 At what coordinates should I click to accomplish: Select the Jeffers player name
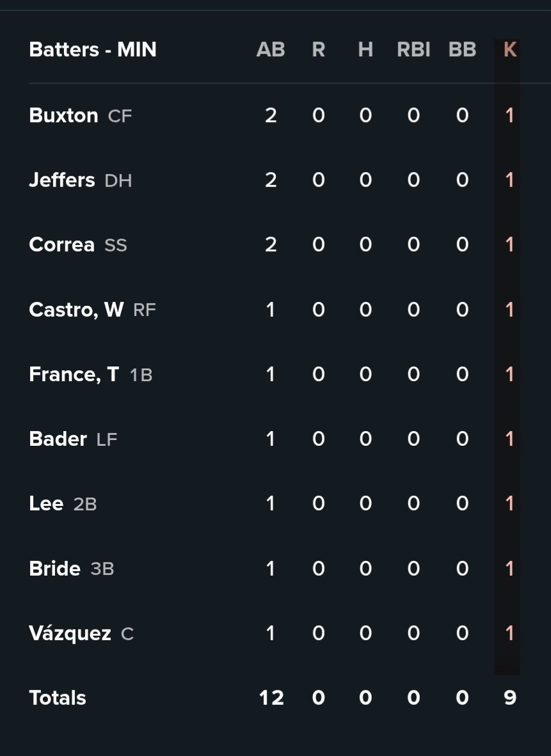(x=62, y=180)
